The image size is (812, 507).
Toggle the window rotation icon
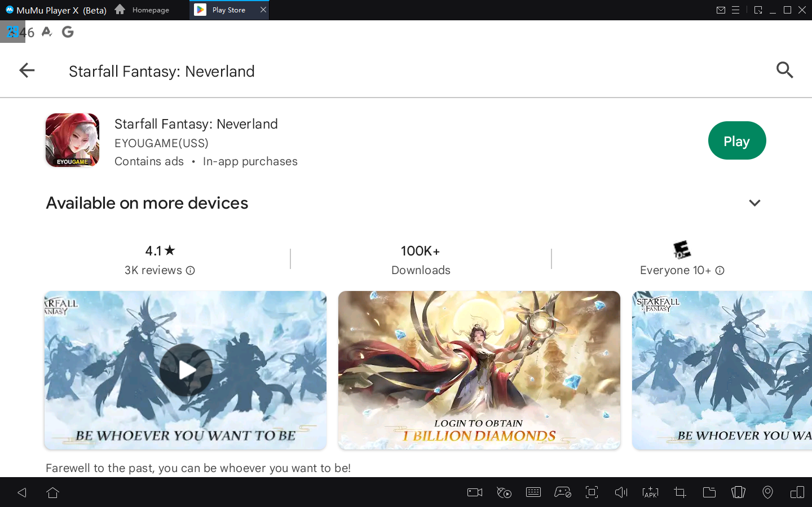pos(797,492)
